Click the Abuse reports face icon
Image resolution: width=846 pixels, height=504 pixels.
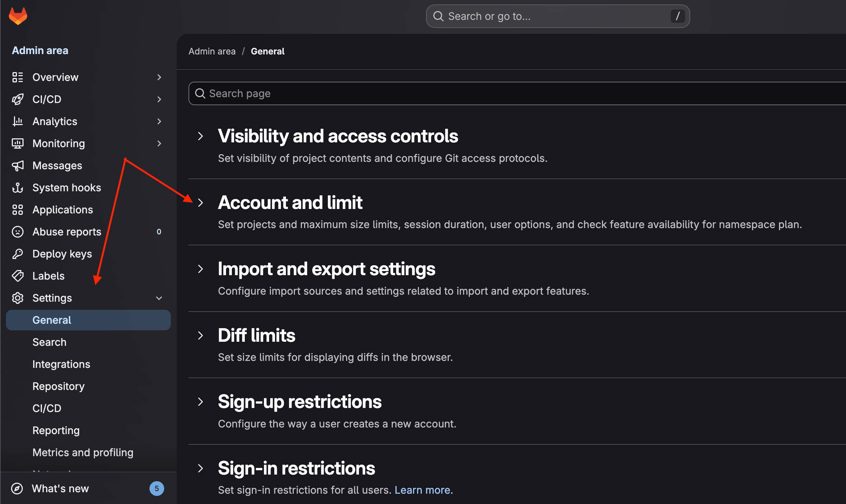[x=18, y=232]
